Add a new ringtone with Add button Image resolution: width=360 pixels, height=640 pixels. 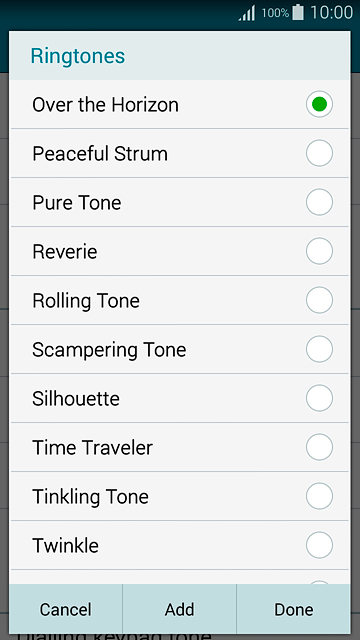[x=180, y=609]
